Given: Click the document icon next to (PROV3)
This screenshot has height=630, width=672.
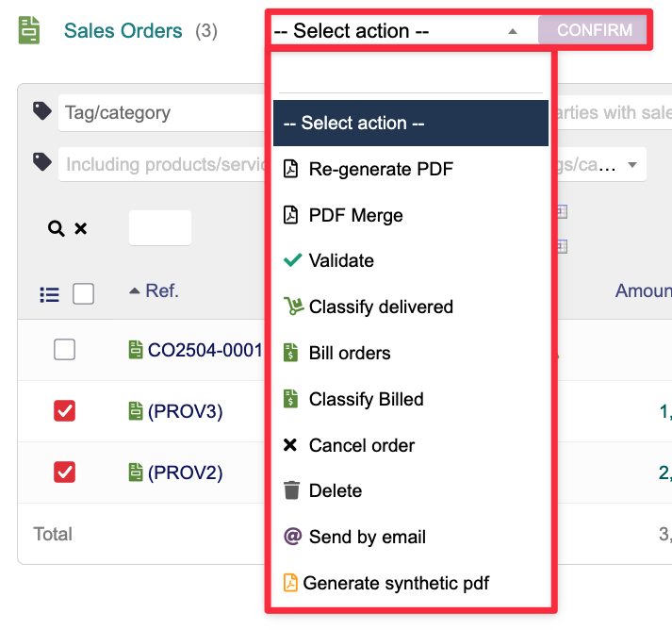Looking at the screenshot, I should (136, 411).
